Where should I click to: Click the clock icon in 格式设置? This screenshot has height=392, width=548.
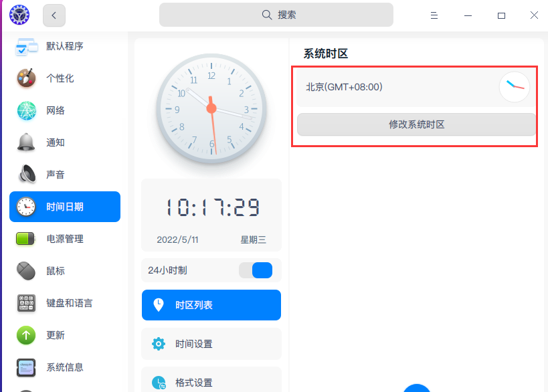[159, 383]
